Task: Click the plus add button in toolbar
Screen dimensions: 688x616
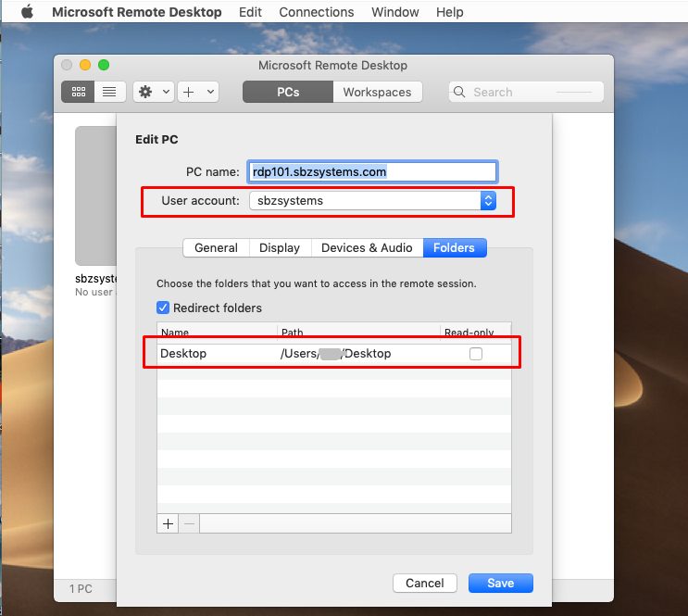Action: click(189, 92)
